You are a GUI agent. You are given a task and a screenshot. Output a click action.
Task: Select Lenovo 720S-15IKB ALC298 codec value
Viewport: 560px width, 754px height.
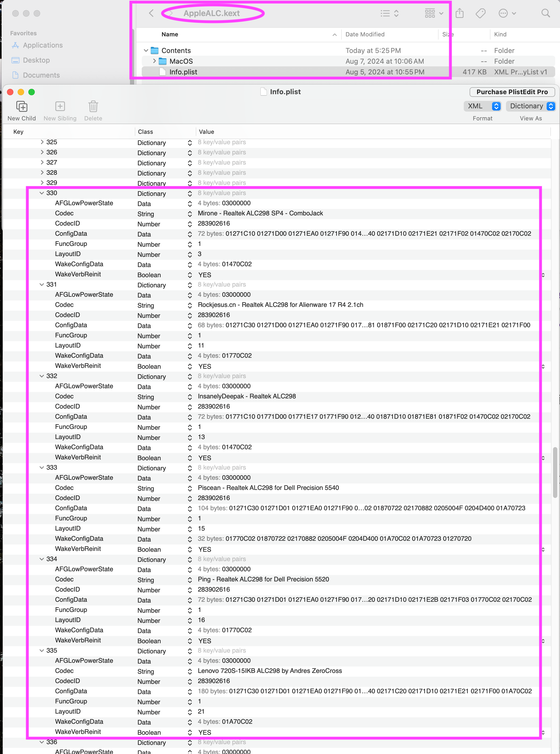click(x=270, y=671)
